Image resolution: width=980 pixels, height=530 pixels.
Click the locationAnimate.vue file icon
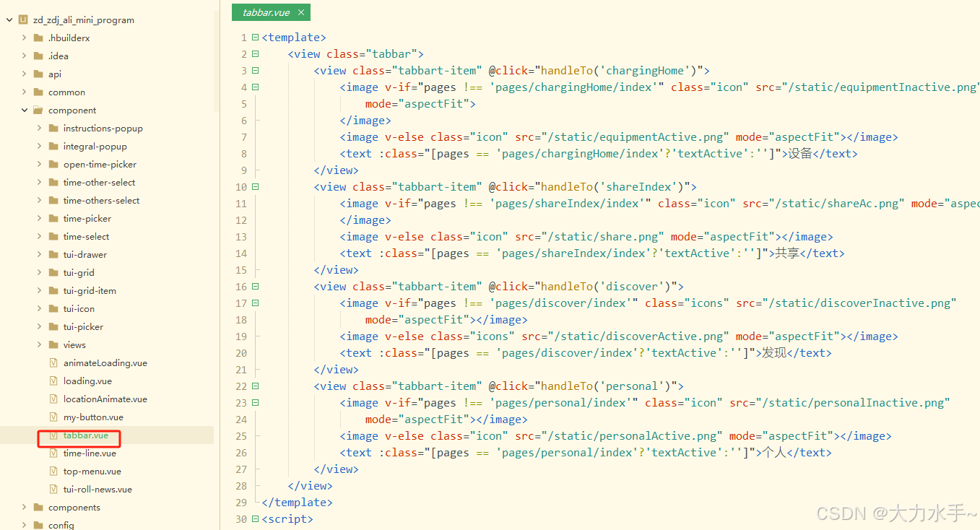pyautogui.click(x=53, y=399)
